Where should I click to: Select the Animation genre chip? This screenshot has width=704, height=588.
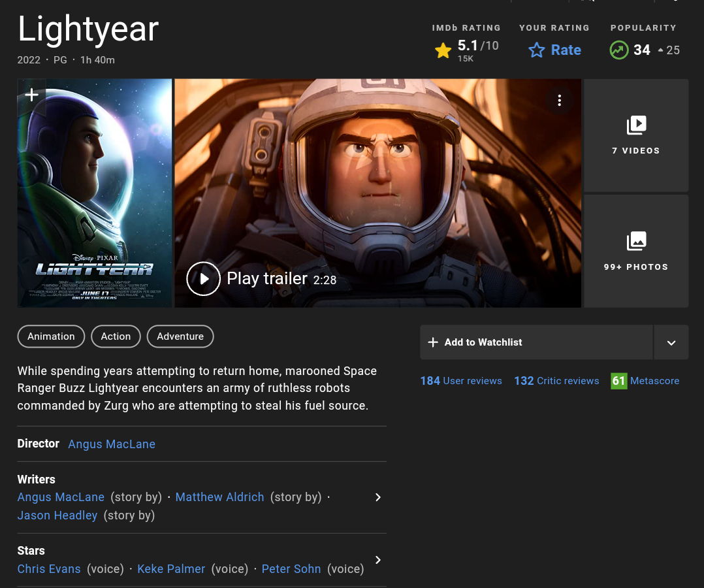51,336
